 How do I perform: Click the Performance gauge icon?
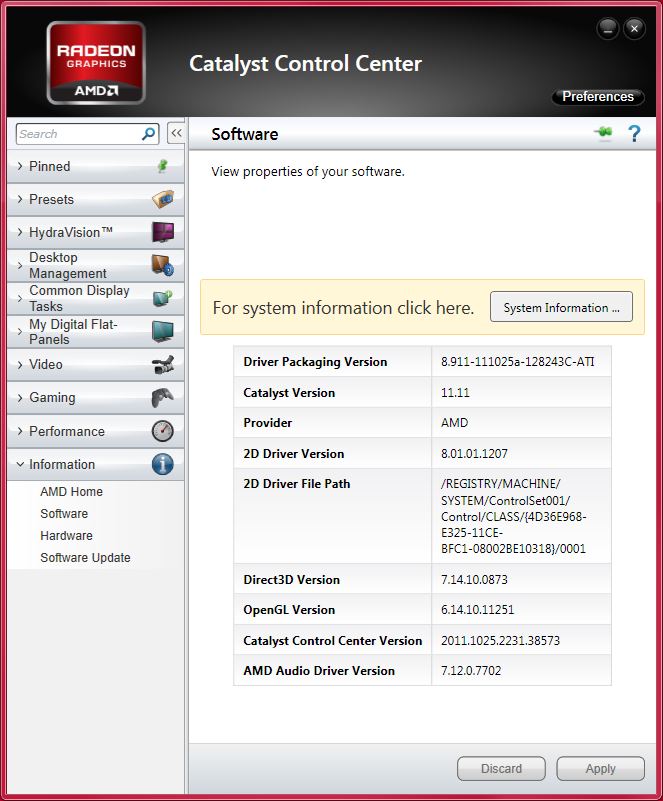[163, 431]
